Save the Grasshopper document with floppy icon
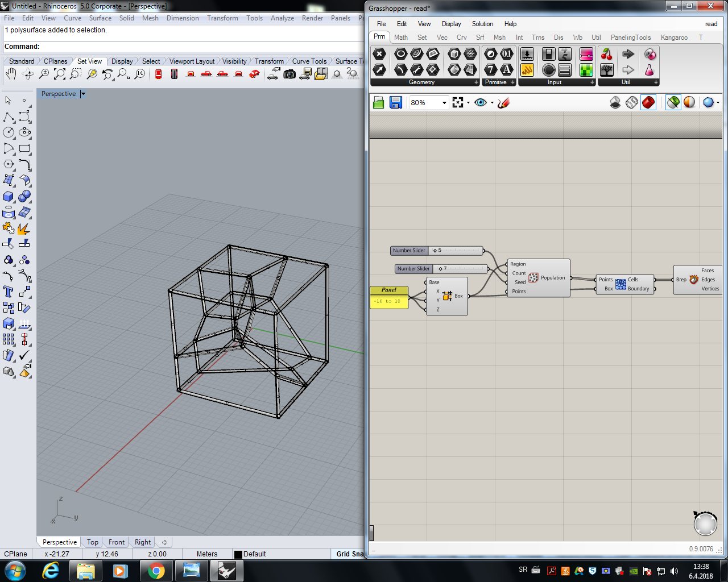 pyautogui.click(x=396, y=102)
